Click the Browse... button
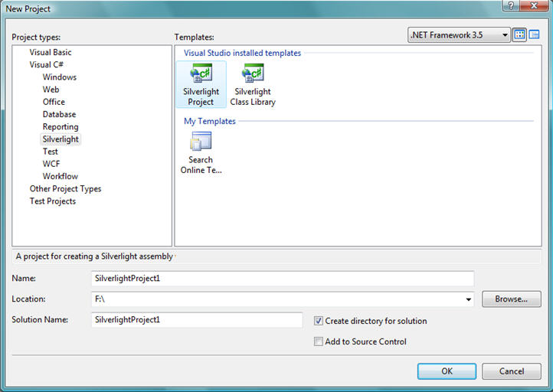This screenshot has width=553, height=392. tap(511, 299)
